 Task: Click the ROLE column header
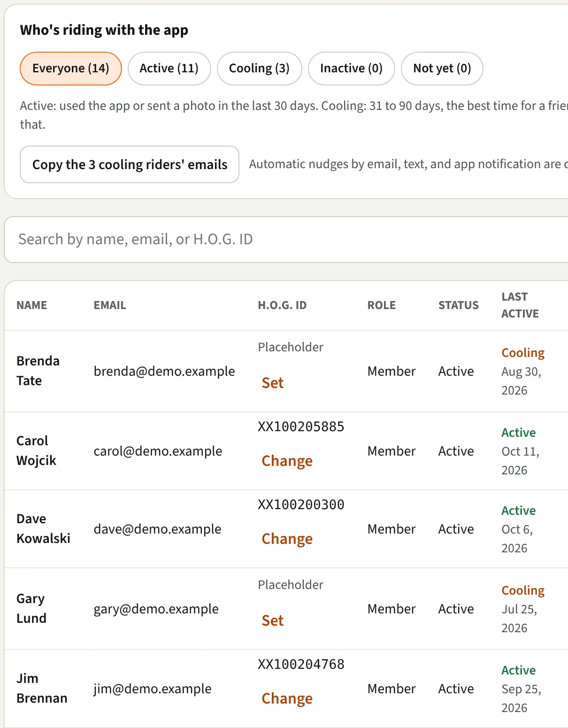382,305
